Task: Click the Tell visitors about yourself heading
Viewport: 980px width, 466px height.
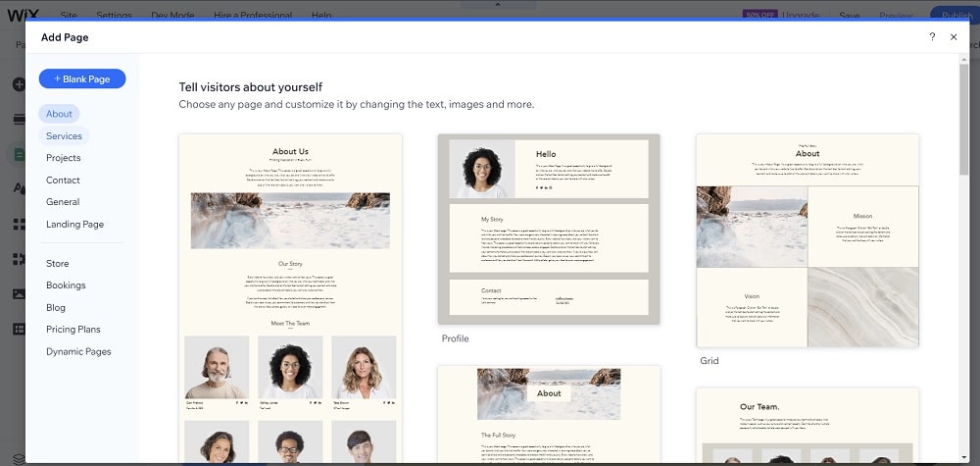Action: [251, 87]
